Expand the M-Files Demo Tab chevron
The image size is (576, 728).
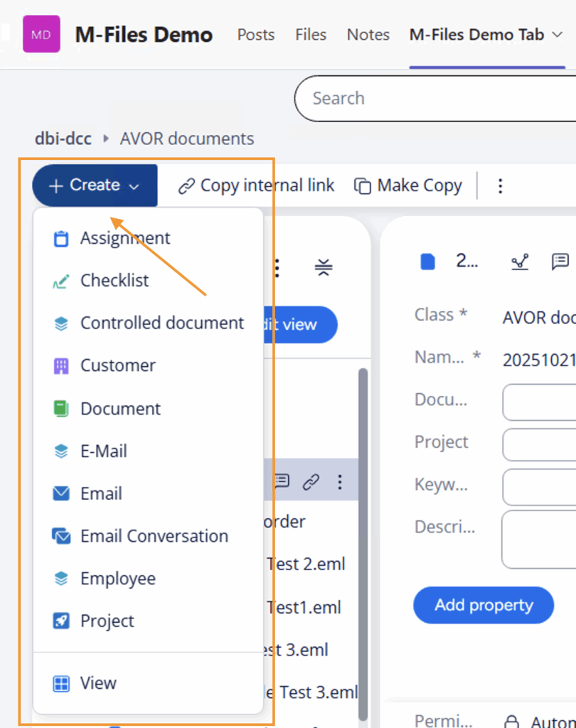(x=558, y=35)
